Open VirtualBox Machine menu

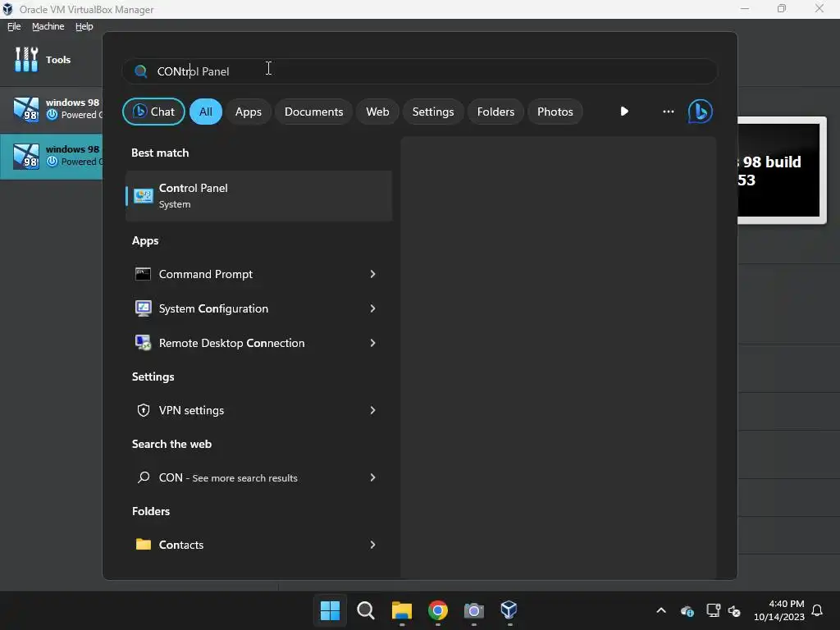pyautogui.click(x=48, y=26)
